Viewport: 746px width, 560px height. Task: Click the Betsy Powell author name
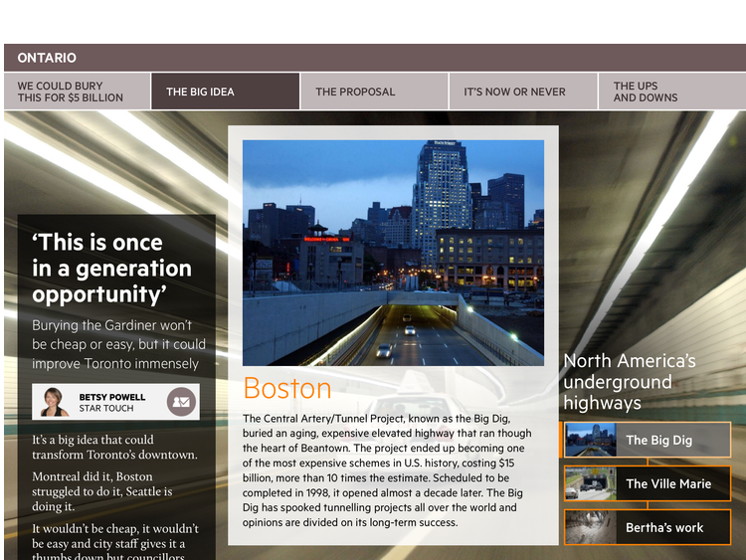click(112, 397)
